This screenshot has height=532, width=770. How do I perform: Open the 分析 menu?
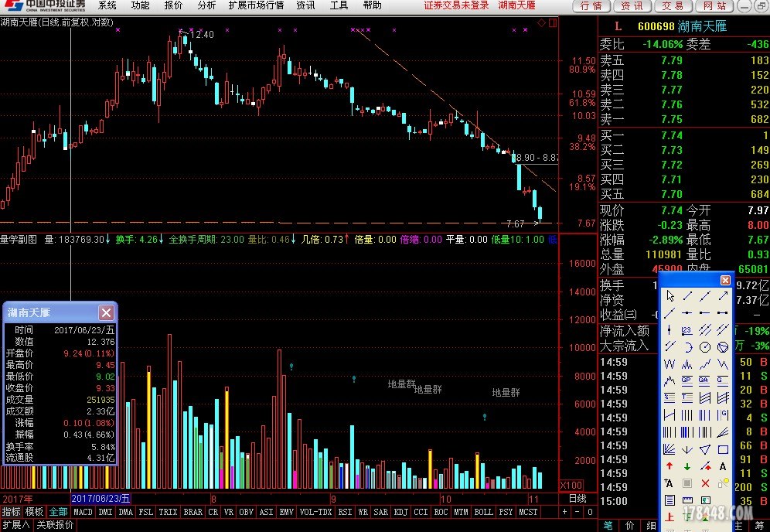(x=206, y=5)
